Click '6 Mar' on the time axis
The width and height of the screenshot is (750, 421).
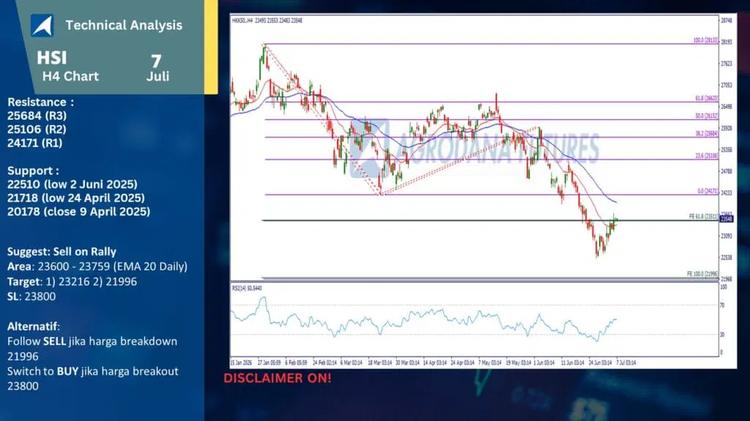pyautogui.click(x=352, y=363)
